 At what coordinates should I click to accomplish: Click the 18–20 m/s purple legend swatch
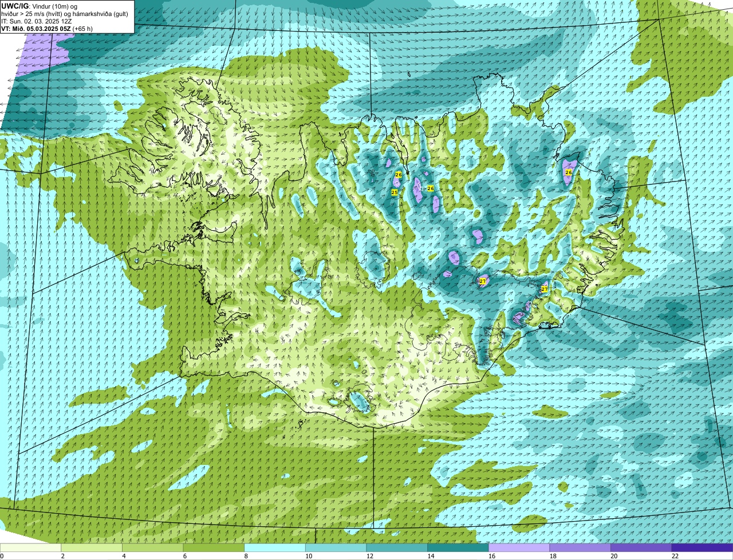click(580, 547)
